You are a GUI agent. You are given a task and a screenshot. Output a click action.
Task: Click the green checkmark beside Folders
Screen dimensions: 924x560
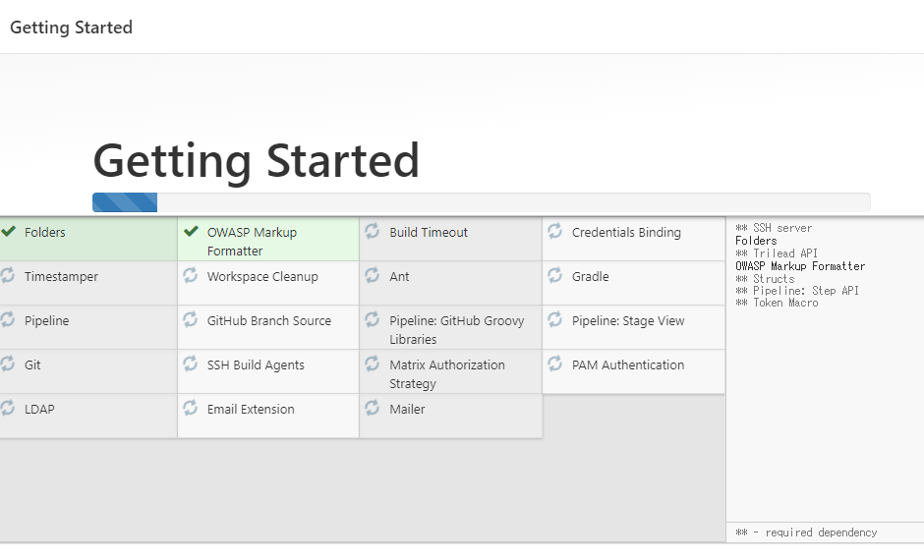tap(8, 231)
